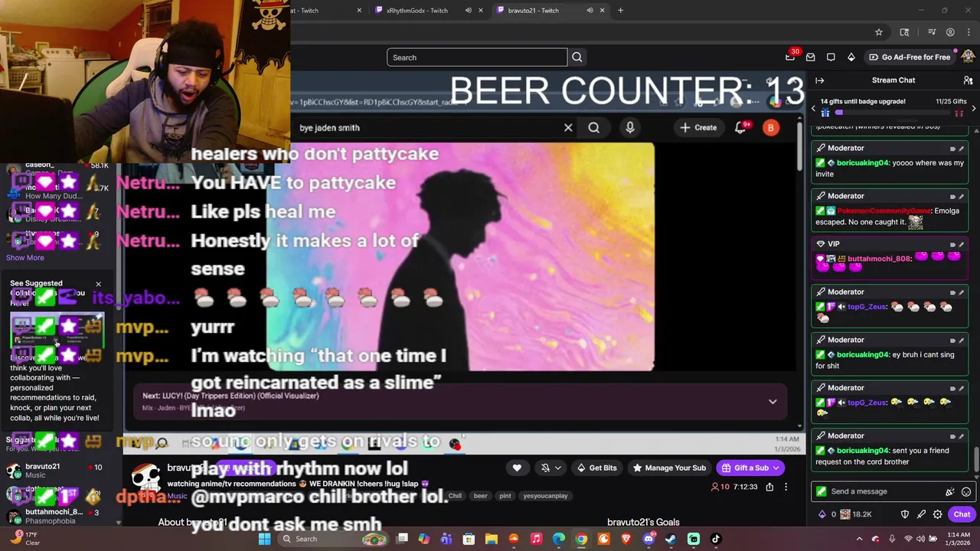This screenshot has height=551, width=980.
Task: Click the YouTube search magnifier in stream
Action: (594, 128)
